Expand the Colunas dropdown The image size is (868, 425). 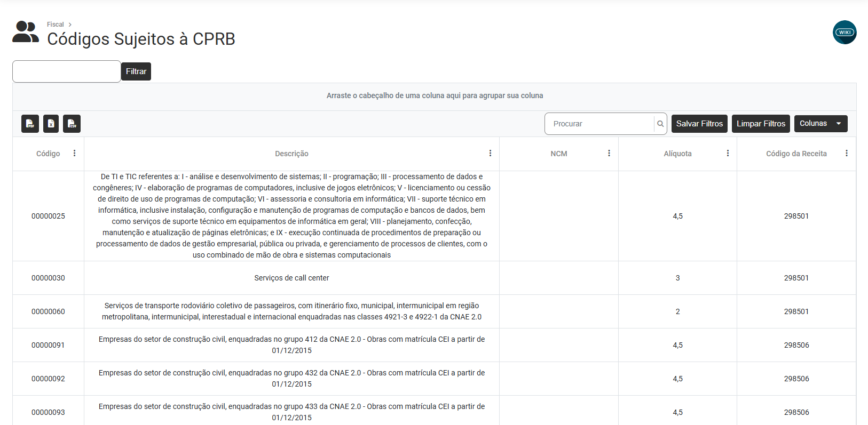820,124
